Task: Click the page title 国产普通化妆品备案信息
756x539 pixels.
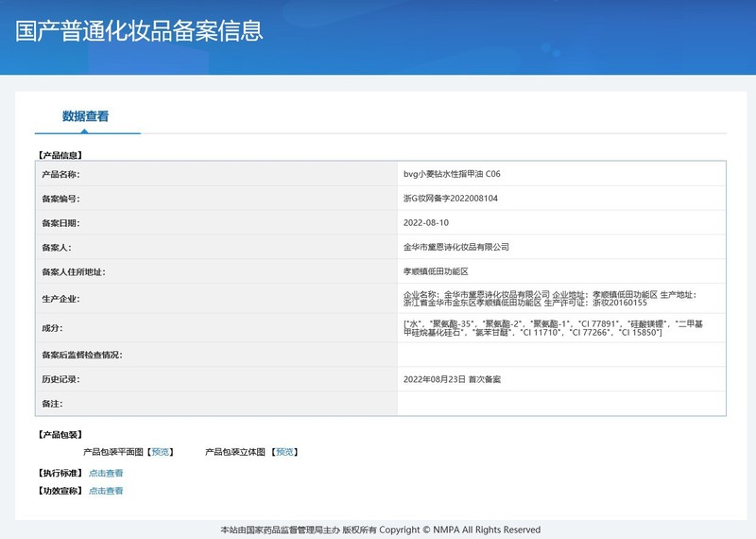Action: point(139,31)
